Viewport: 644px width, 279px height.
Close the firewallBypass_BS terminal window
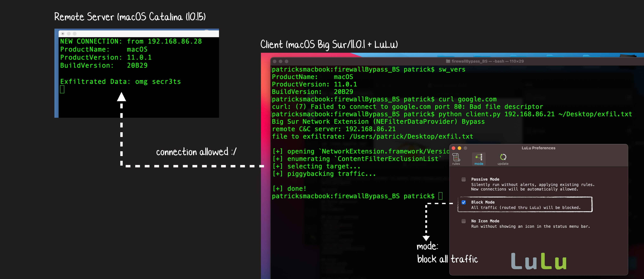point(275,61)
